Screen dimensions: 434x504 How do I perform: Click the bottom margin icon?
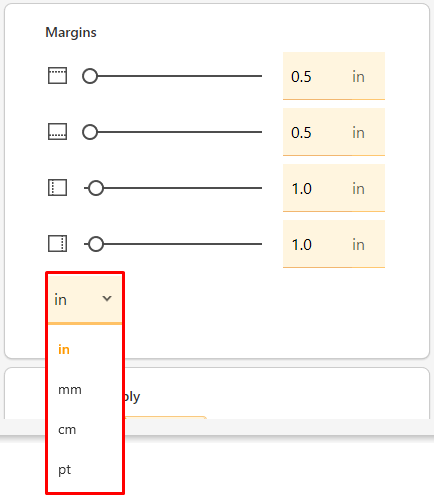click(57, 132)
